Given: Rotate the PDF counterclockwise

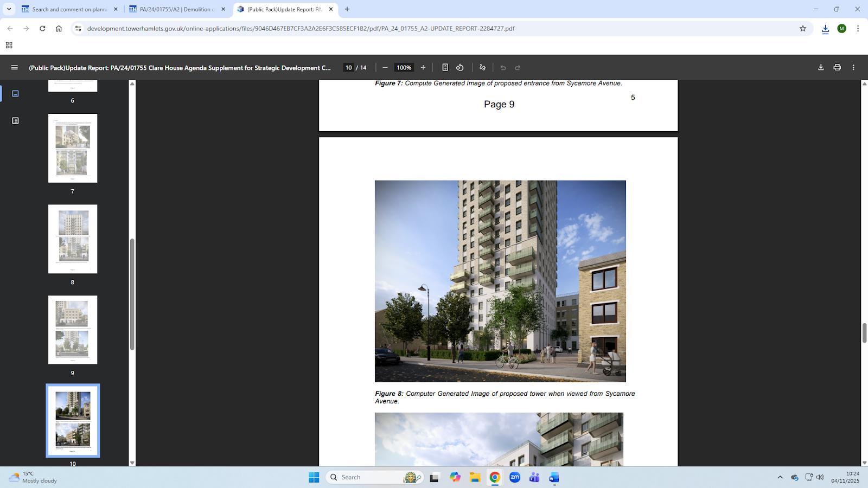Looking at the screenshot, I should (x=460, y=68).
